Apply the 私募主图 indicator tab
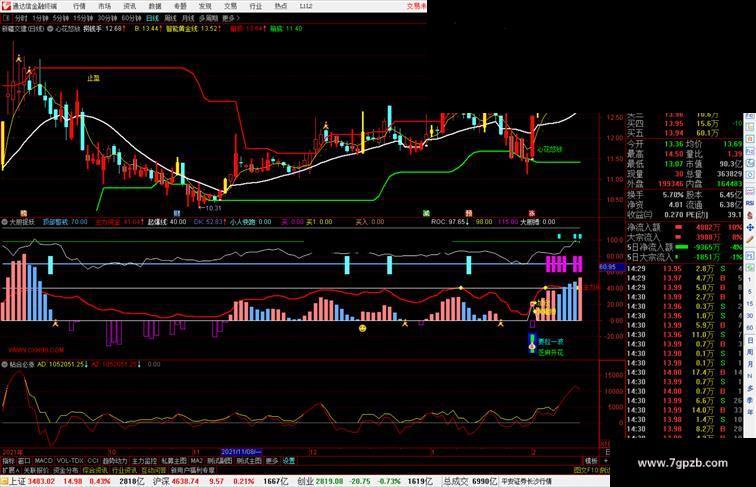Image resolution: width=756 pixels, height=487 pixels. point(174,461)
